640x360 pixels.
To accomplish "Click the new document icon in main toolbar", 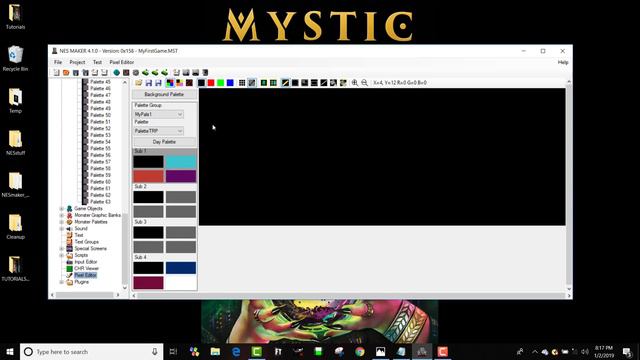I will (x=56, y=73).
